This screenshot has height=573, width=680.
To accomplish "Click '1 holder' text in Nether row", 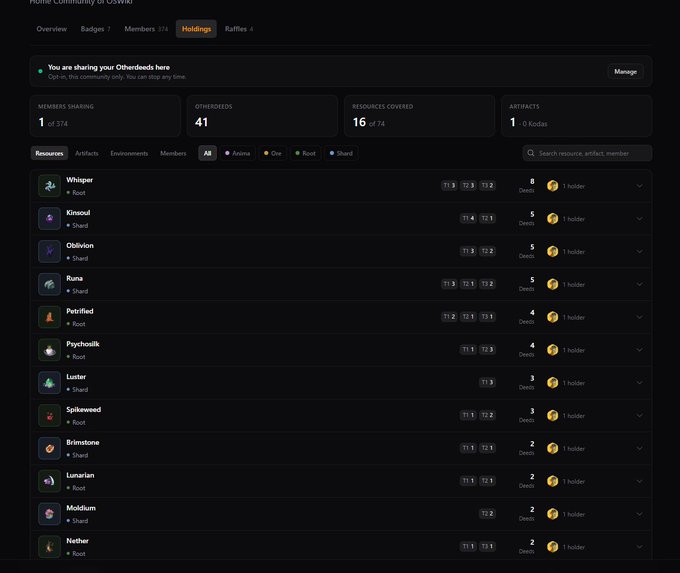I will click(574, 547).
